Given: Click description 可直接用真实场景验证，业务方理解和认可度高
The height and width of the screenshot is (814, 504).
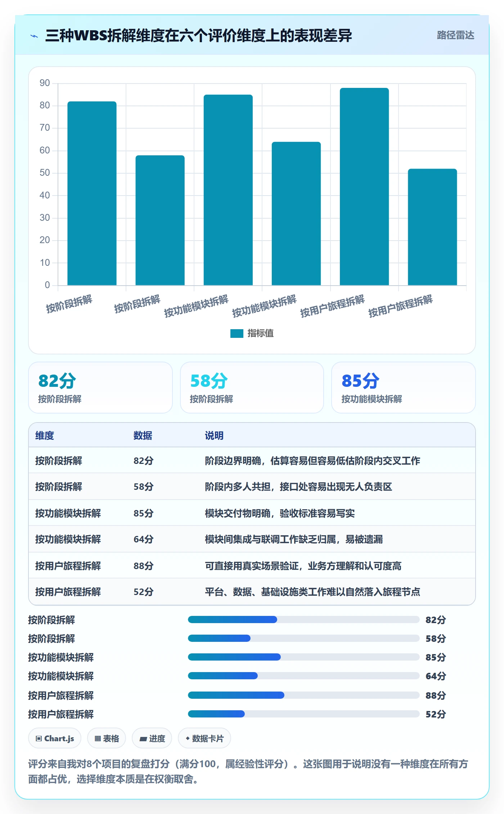Looking at the screenshot, I should 303,566.
